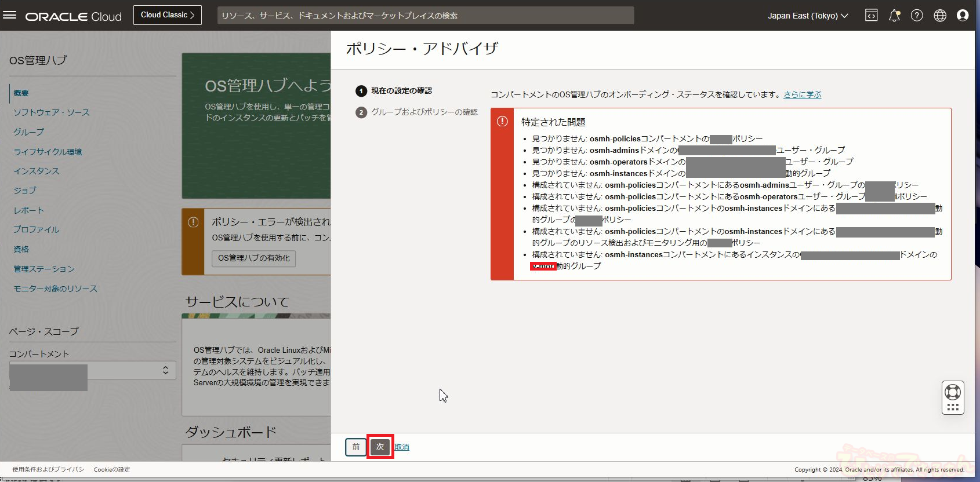Screen dimensions: 980x482
Task: Open the user profile avatar
Action: [963, 16]
